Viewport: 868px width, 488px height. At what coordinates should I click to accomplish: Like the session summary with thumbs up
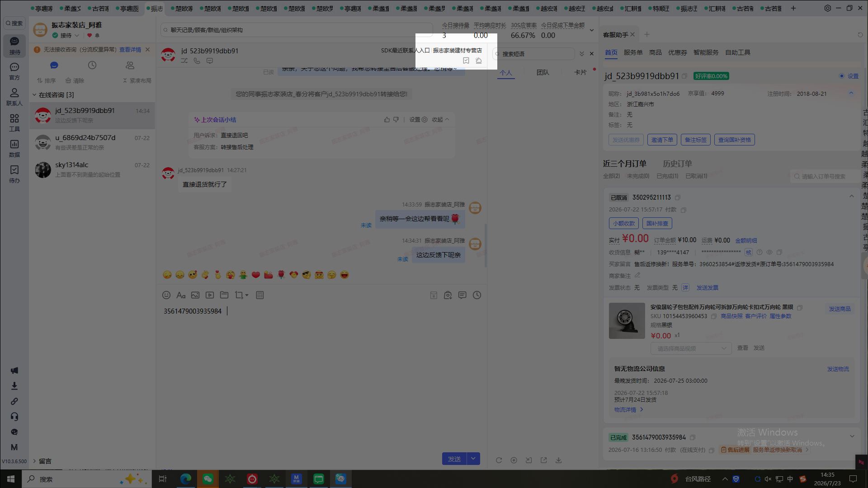coord(387,120)
